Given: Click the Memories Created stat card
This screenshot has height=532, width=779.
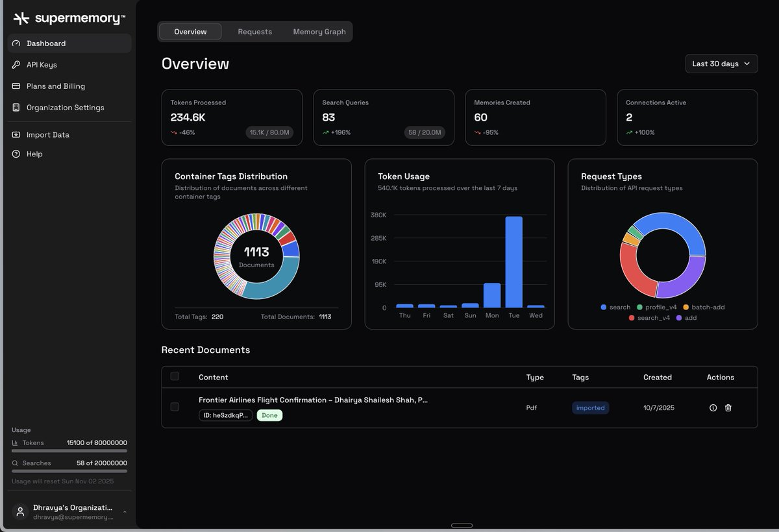Looking at the screenshot, I should pos(536,117).
